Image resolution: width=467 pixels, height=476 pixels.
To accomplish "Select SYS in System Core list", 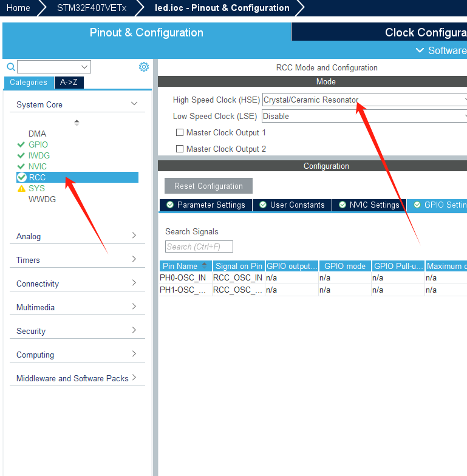I will [36, 188].
